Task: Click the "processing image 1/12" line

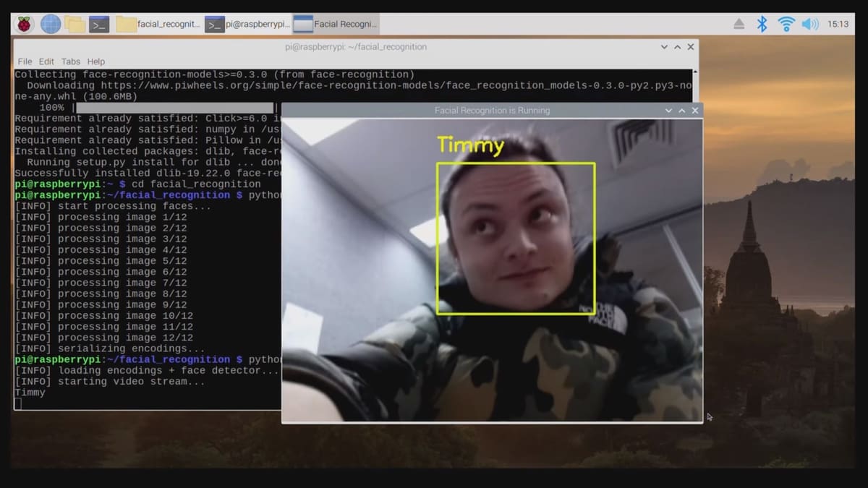Action: point(101,217)
